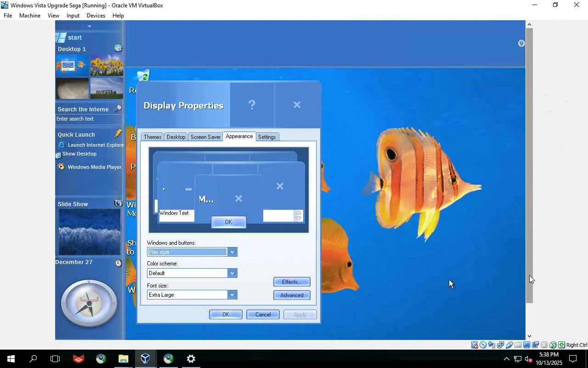
Task: Click the Windows Media Player link
Action: [x=95, y=167]
